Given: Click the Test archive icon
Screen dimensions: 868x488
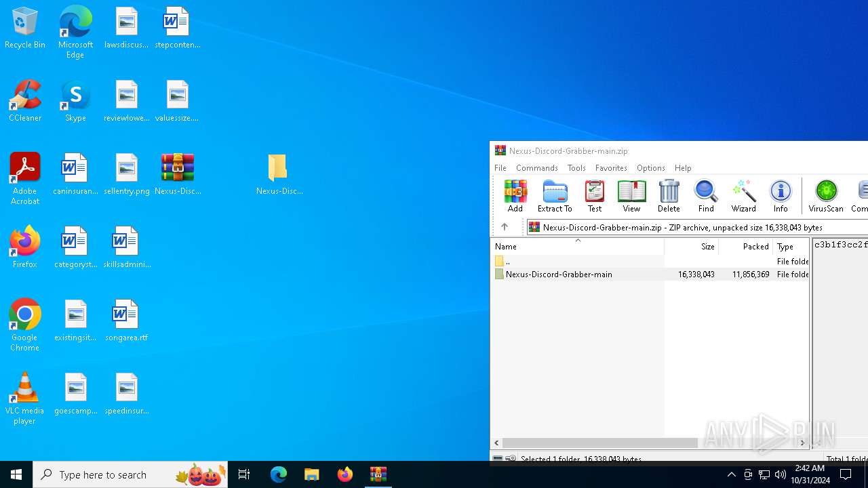Looking at the screenshot, I should [x=595, y=196].
